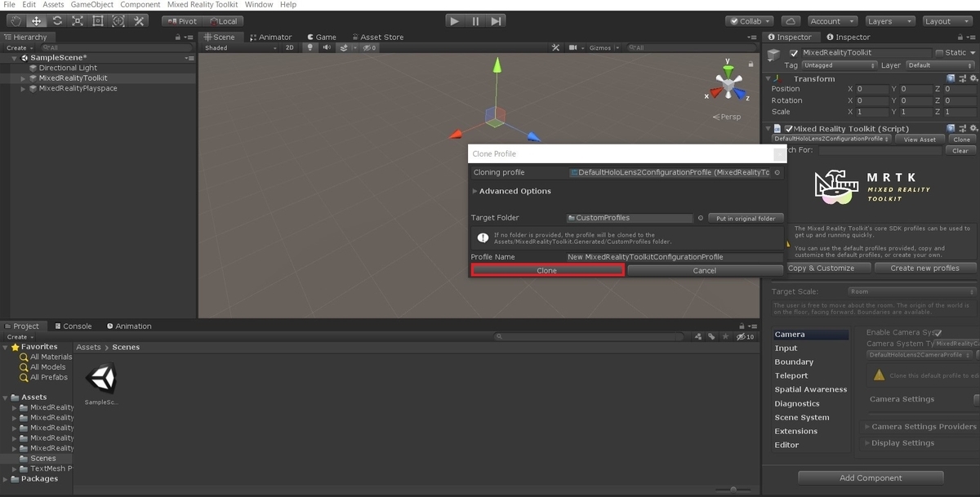
Task: Open the custom editor tools icon
Action: click(138, 20)
